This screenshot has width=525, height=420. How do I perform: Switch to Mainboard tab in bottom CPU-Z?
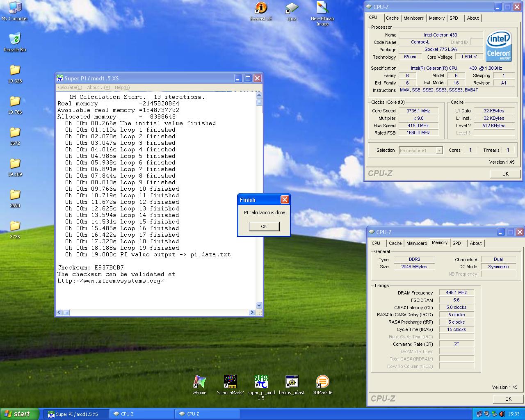pos(417,243)
